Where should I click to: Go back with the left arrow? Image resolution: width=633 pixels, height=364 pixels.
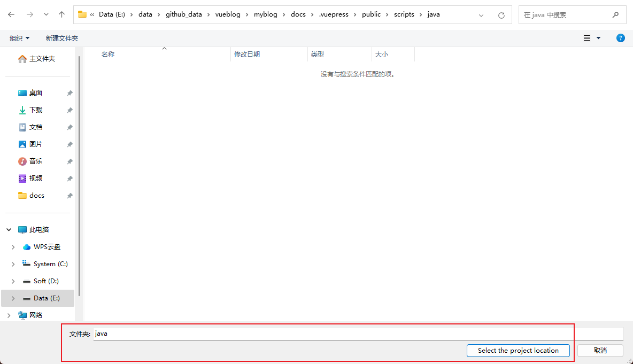tap(11, 14)
